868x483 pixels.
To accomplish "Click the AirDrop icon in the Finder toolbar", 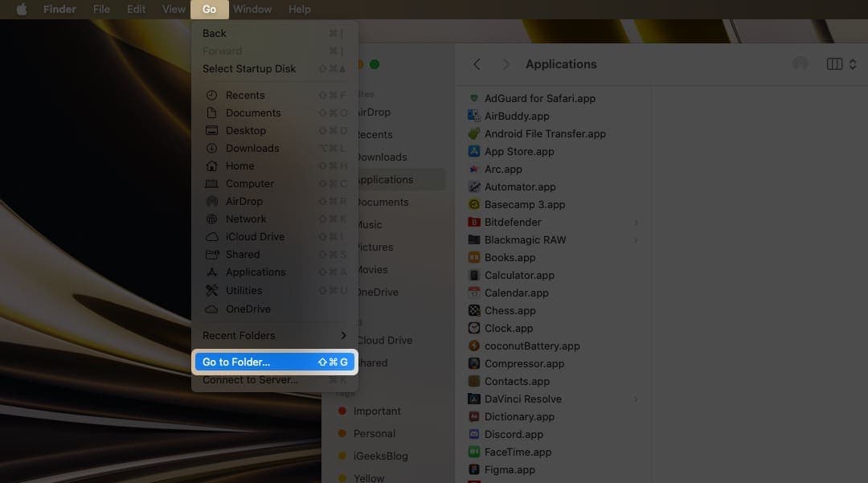I will 800,63.
